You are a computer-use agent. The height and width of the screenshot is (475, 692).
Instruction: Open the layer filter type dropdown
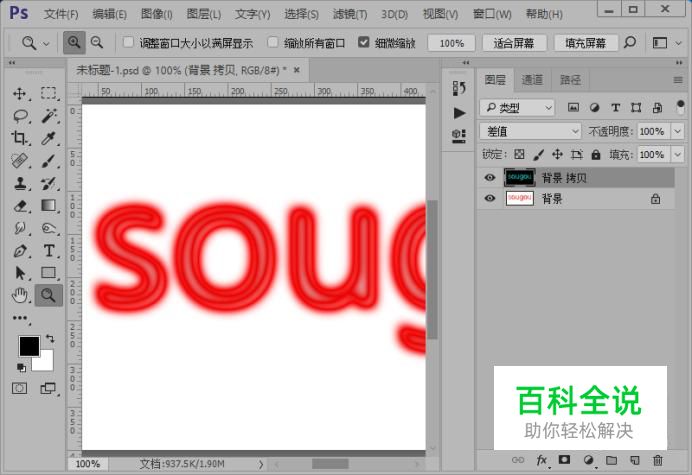pyautogui.click(x=517, y=107)
